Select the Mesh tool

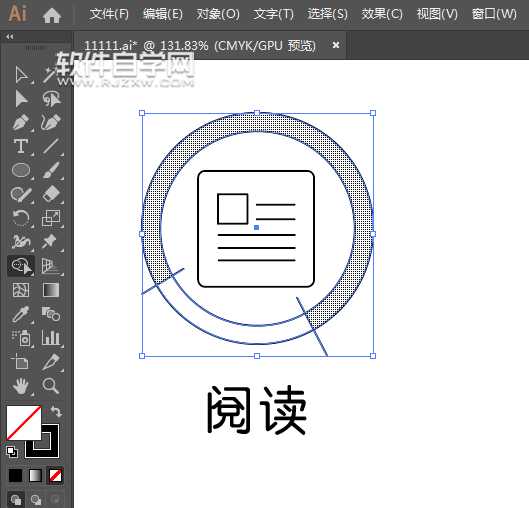[x=21, y=290]
